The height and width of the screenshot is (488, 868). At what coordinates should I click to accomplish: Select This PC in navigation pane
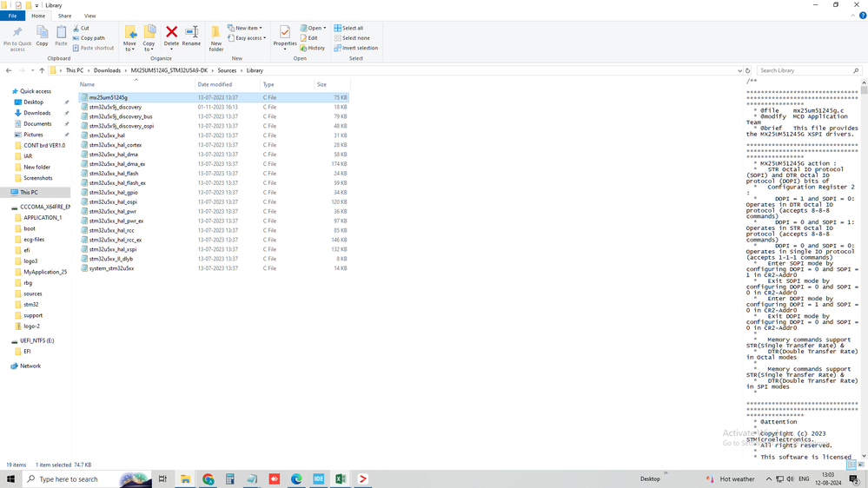(29, 193)
